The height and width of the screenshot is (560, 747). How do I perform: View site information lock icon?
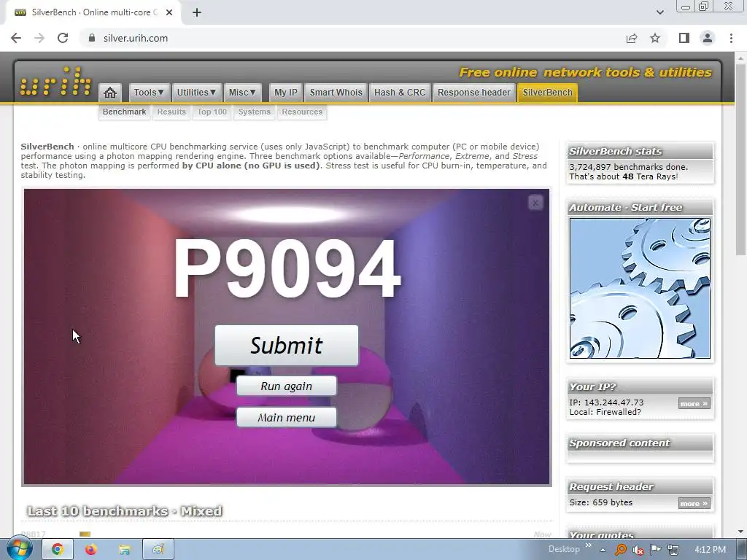point(92,38)
